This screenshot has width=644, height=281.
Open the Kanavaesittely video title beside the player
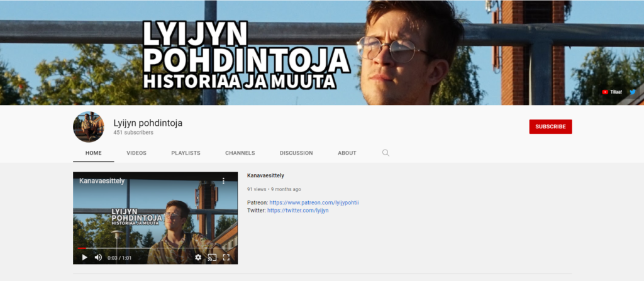click(x=265, y=175)
